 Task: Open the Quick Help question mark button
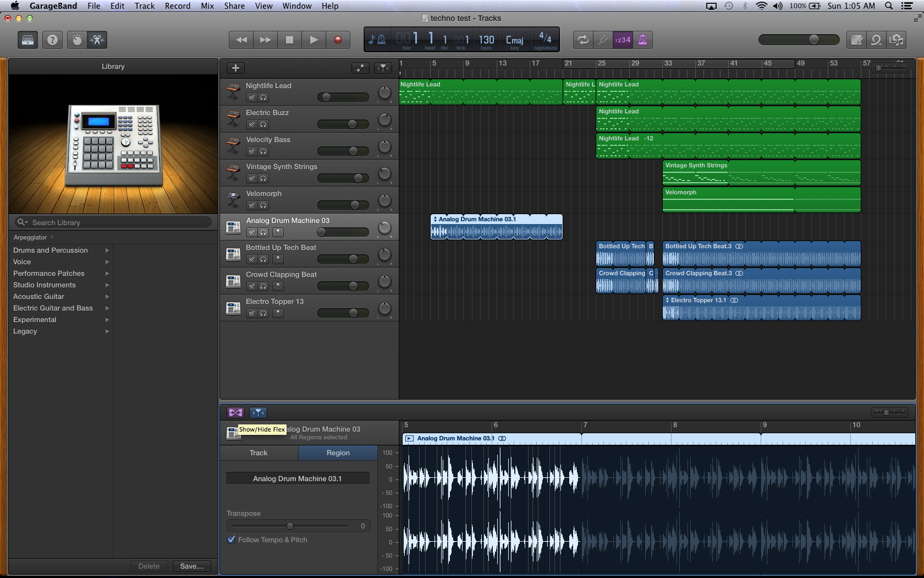click(x=52, y=40)
